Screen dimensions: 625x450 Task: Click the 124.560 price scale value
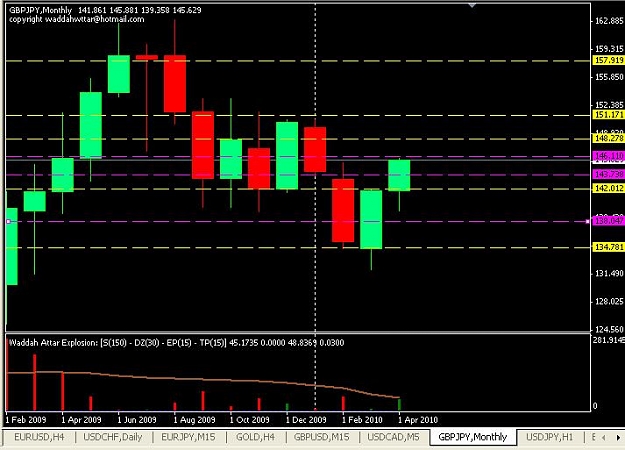coord(609,330)
